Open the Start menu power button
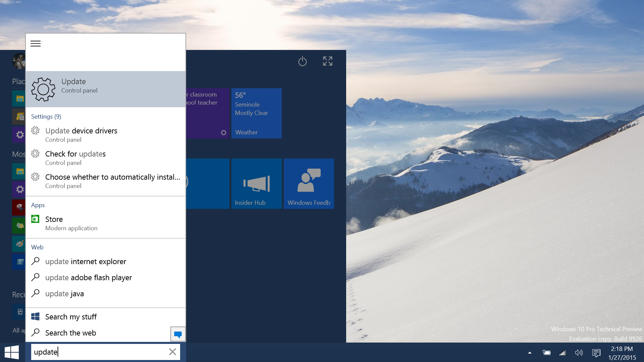This screenshot has width=644, height=362. pyautogui.click(x=303, y=61)
